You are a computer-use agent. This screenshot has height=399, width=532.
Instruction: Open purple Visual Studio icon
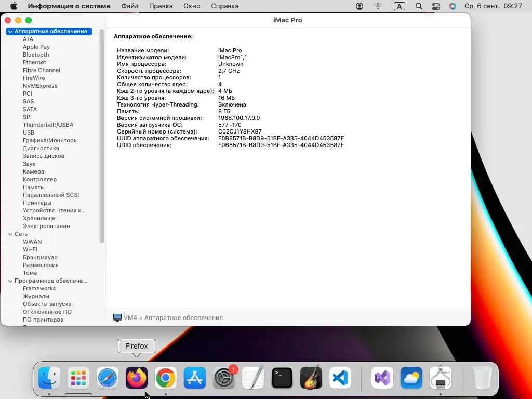point(382,378)
